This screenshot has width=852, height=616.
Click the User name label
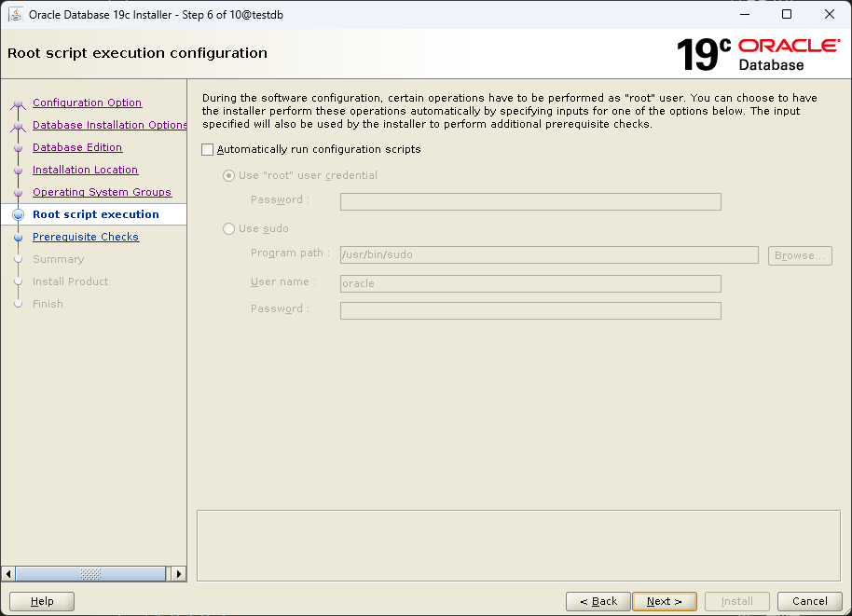[283, 281]
